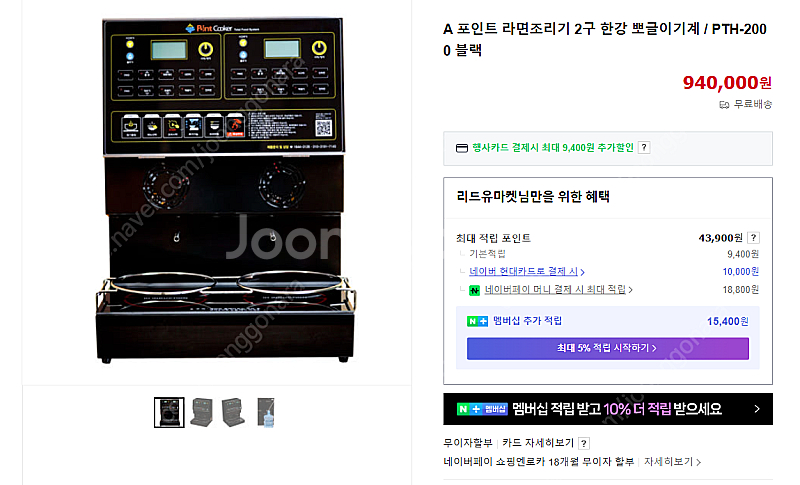
Task: Click the N+ membership badge icon
Action: tap(478, 321)
